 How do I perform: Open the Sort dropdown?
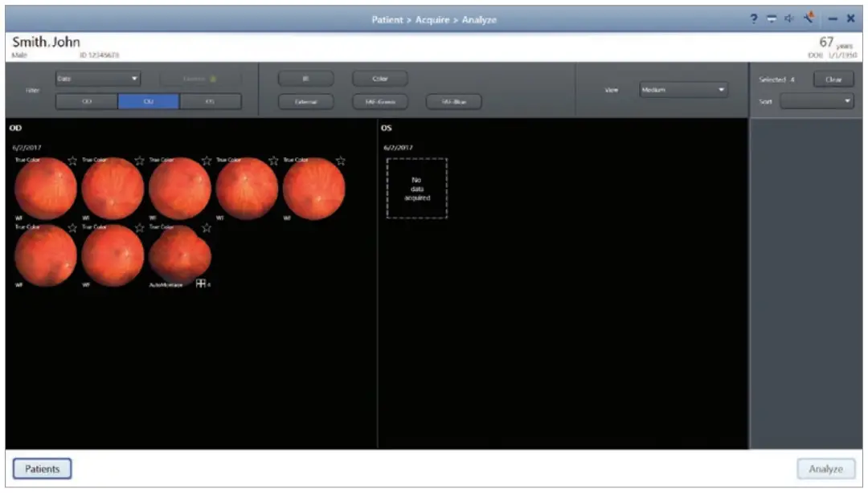click(x=817, y=101)
